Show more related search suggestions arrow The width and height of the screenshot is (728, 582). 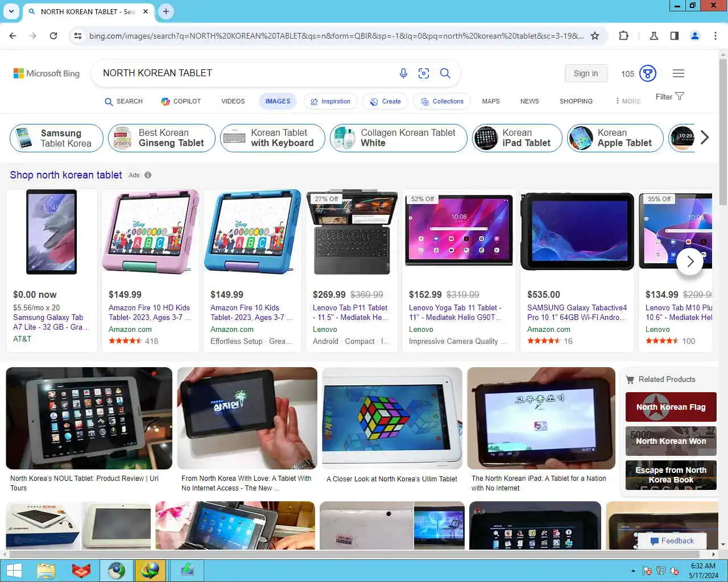[x=705, y=138]
